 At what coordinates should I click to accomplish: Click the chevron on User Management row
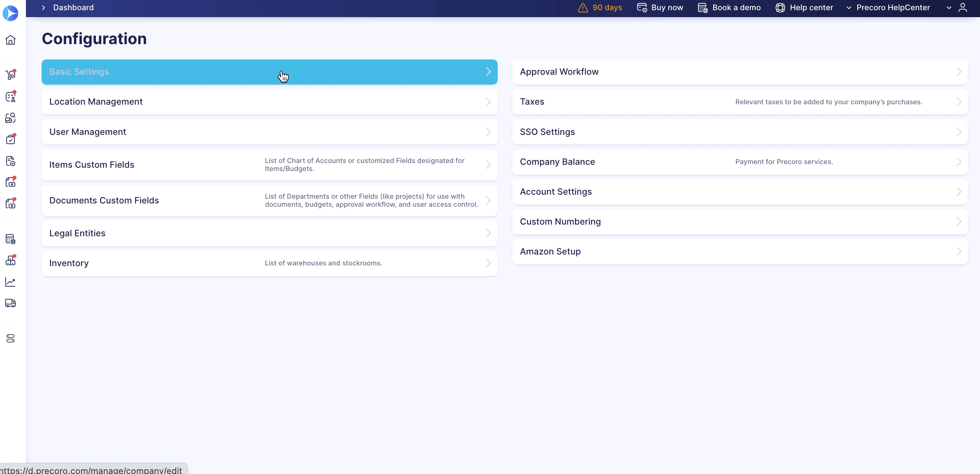tap(488, 132)
